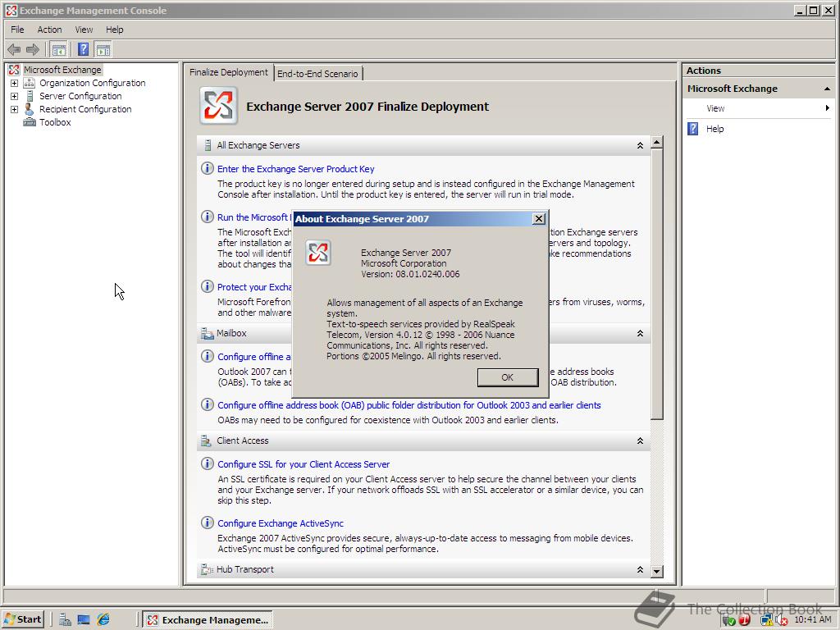Viewport: 840px width, 630px height.
Task: Click the Mailbox section icon
Action: coord(207,334)
